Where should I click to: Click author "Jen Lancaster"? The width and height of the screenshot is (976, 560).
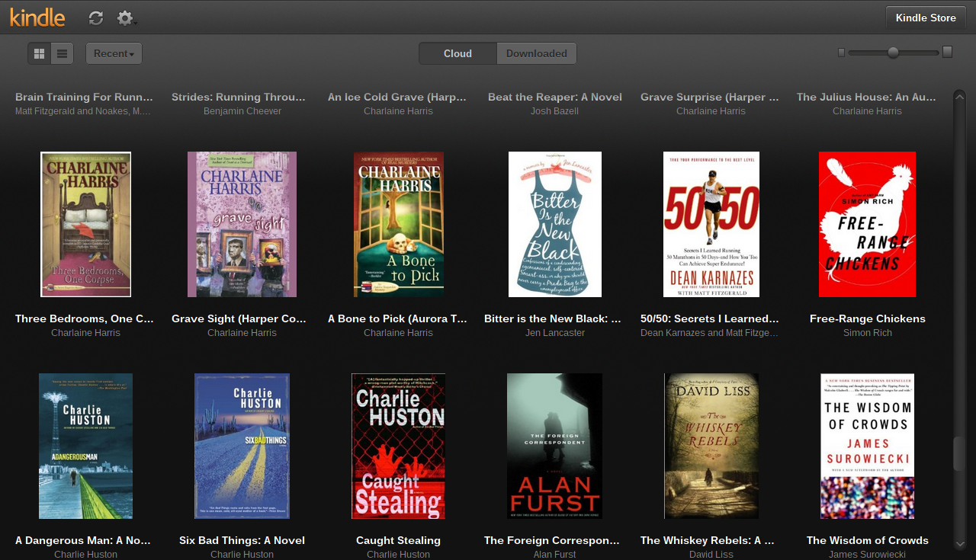555,333
